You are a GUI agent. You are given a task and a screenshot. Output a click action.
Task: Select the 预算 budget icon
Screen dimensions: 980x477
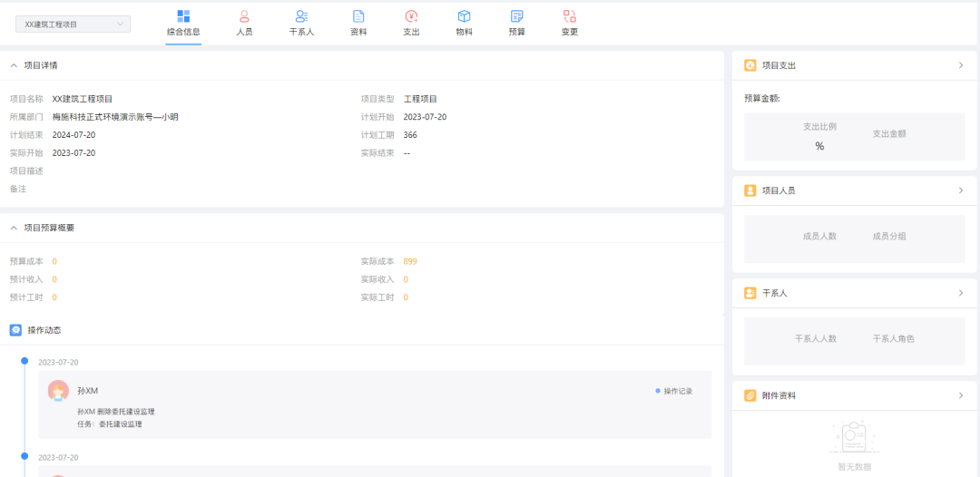point(516,16)
